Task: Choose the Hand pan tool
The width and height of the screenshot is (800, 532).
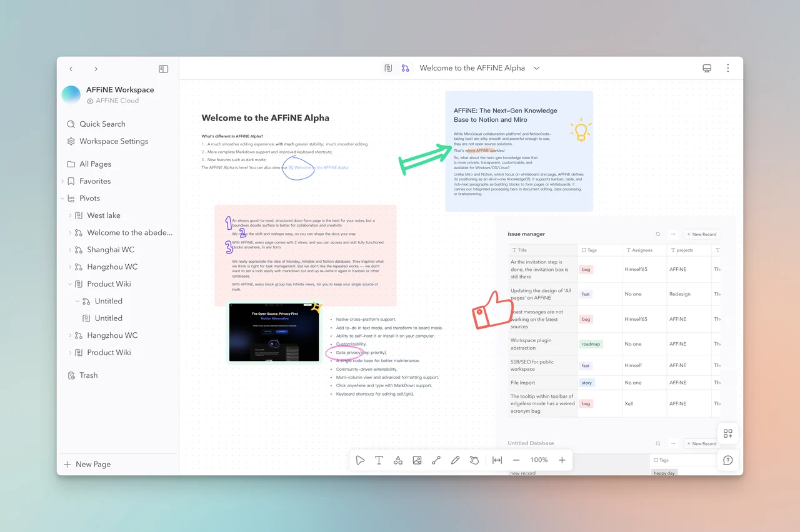Action: coord(474,460)
